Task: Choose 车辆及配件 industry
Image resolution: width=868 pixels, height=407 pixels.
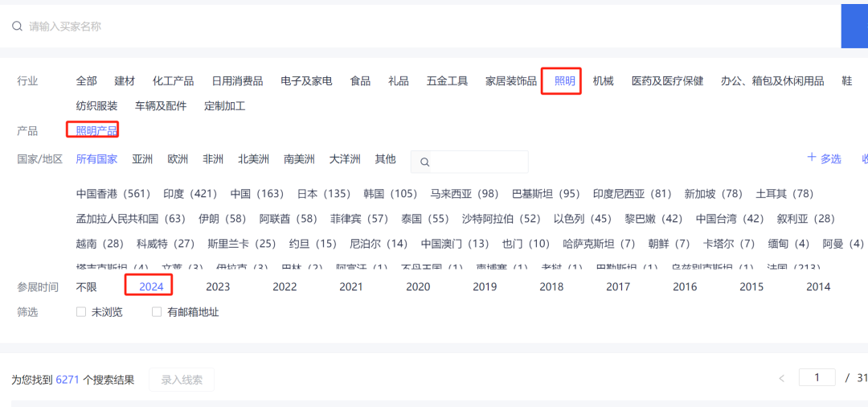Action: coord(161,105)
